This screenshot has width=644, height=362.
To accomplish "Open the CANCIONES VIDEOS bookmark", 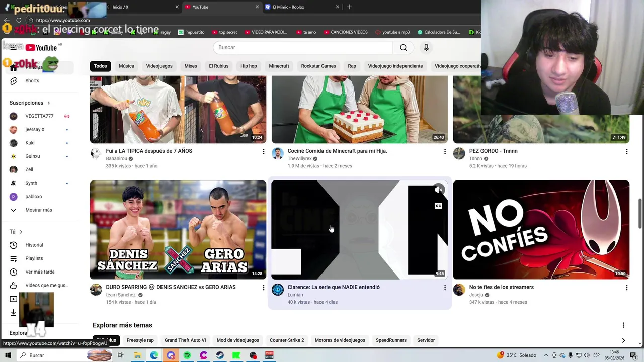I will coord(346,32).
